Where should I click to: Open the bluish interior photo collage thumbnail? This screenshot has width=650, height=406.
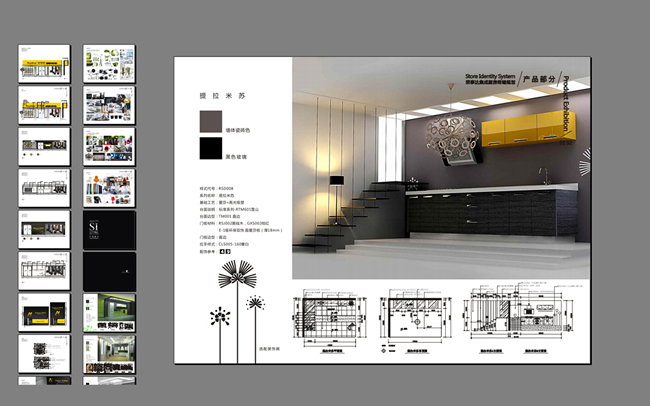pos(109,105)
